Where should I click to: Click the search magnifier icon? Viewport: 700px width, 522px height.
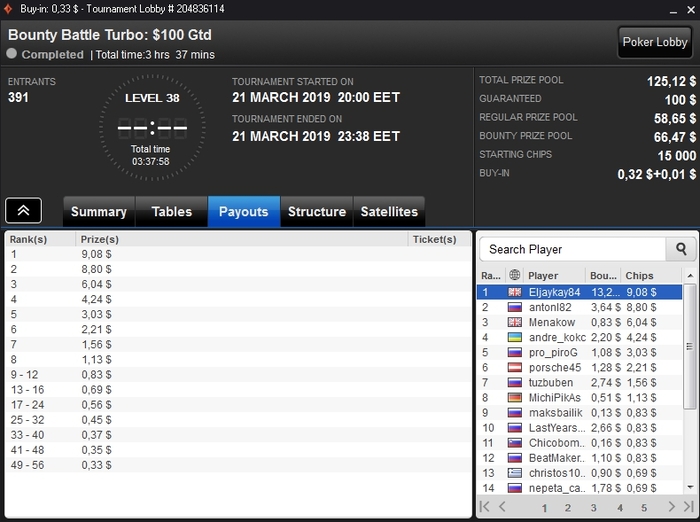click(681, 249)
